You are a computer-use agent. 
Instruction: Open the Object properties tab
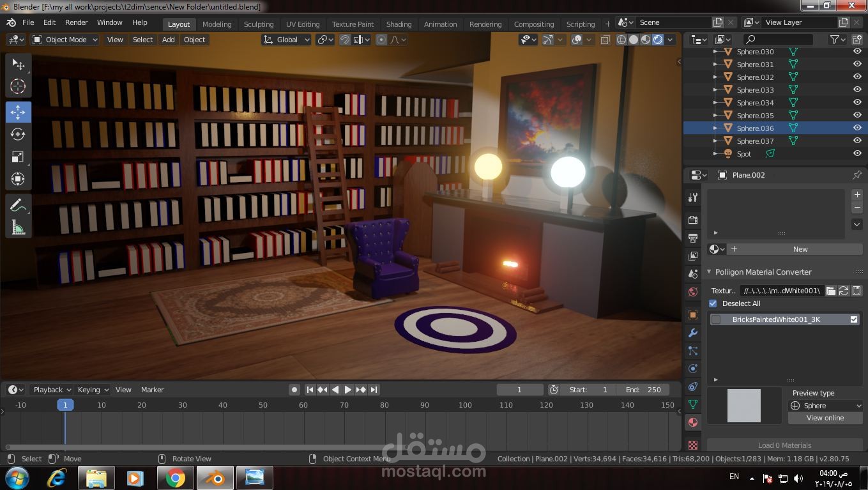(x=693, y=315)
